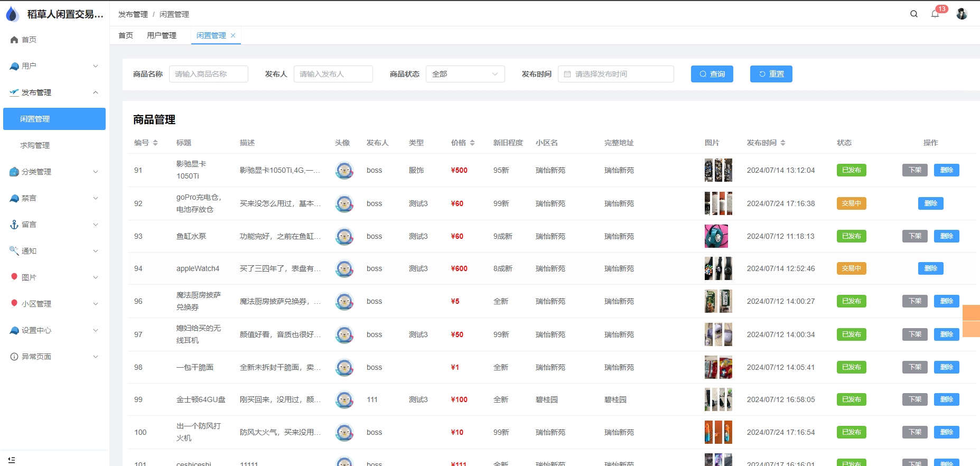
Task: Switch to the 用户管理 tab
Action: coord(162,35)
